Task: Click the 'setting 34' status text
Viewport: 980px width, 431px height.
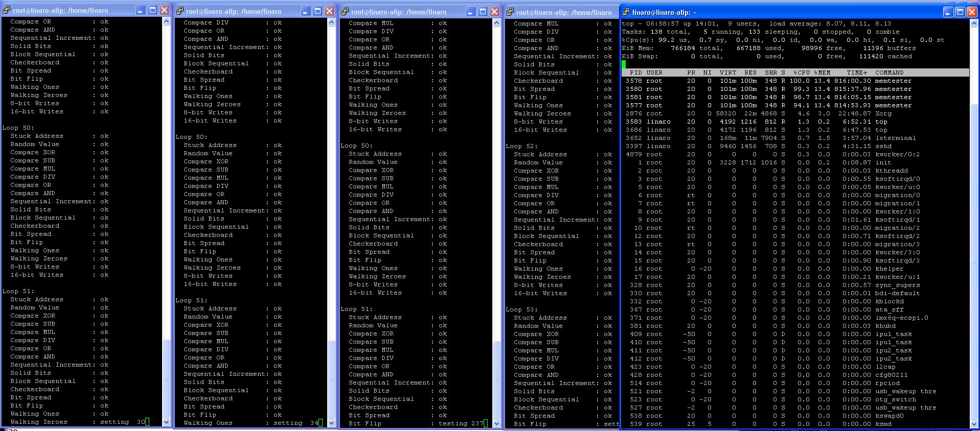Action: click(x=296, y=423)
